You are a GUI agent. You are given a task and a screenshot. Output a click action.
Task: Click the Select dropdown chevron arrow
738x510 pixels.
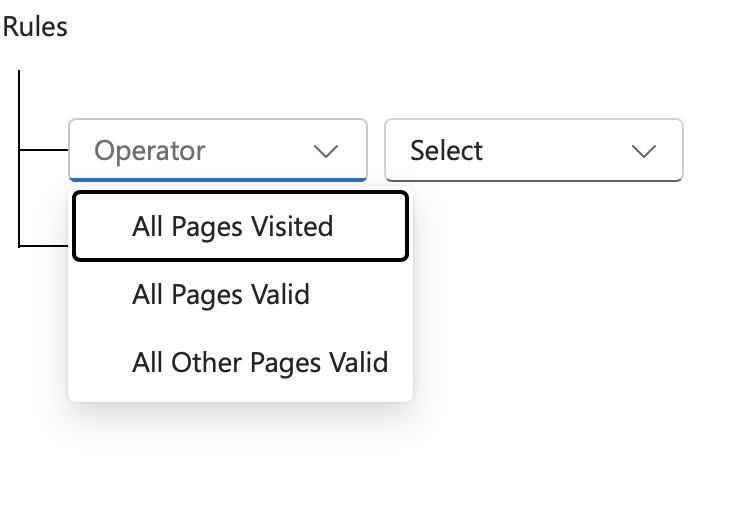pyautogui.click(x=644, y=152)
